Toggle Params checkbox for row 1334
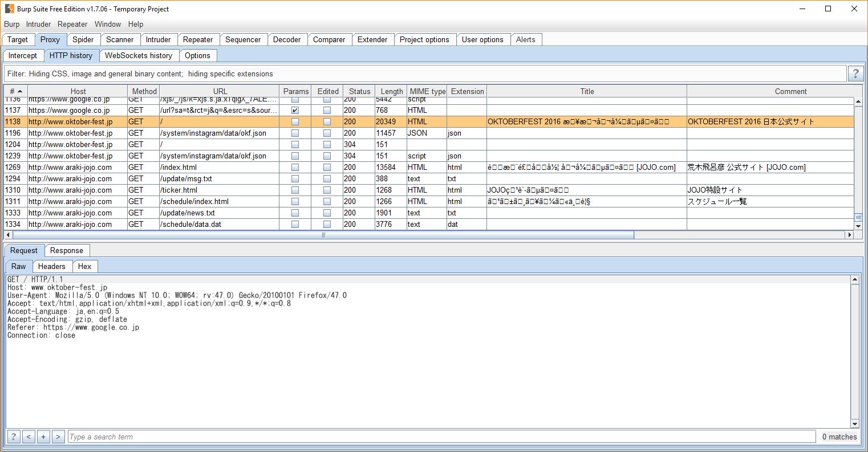The image size is (868, 452). (295, 224)
